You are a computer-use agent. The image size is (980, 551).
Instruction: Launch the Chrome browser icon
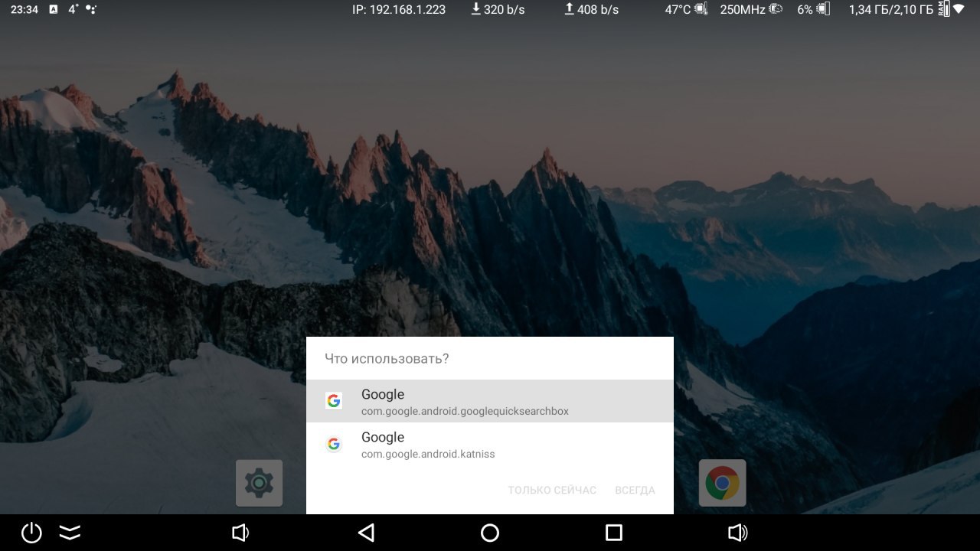pos(722,483)
